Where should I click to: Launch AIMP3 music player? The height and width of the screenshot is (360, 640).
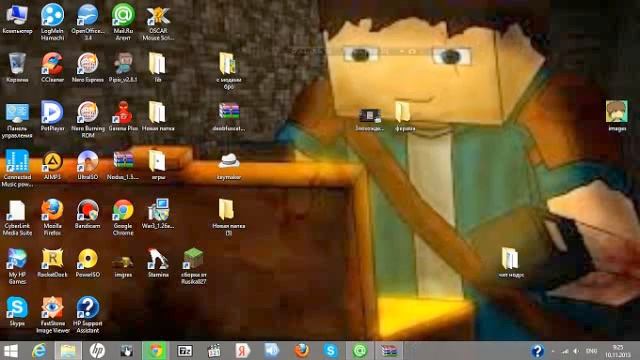pyautogui.click(x=52, y=165)
